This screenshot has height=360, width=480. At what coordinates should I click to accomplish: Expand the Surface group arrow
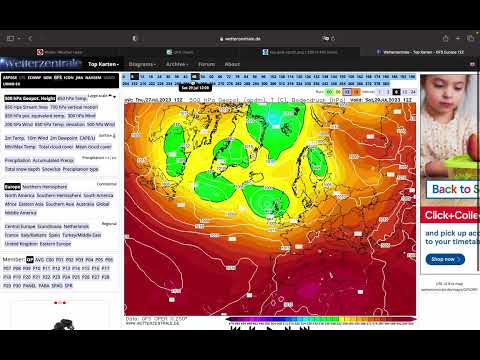pos(114,136)
